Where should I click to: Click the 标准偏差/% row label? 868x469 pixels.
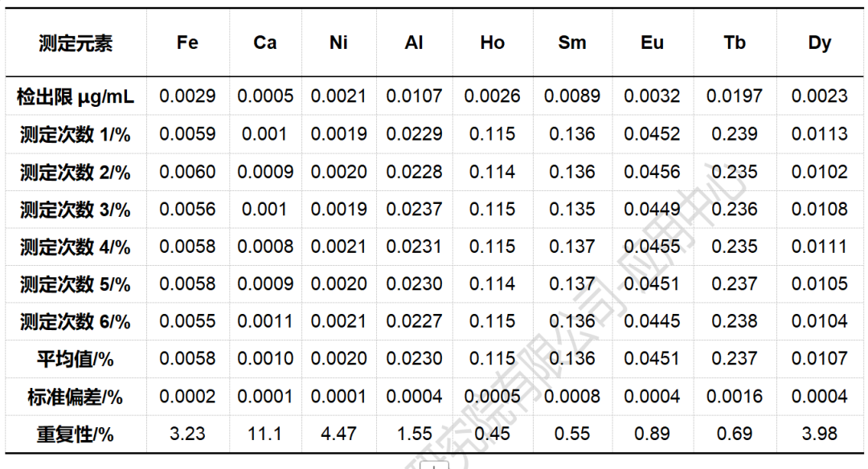(x=76, y=397)
